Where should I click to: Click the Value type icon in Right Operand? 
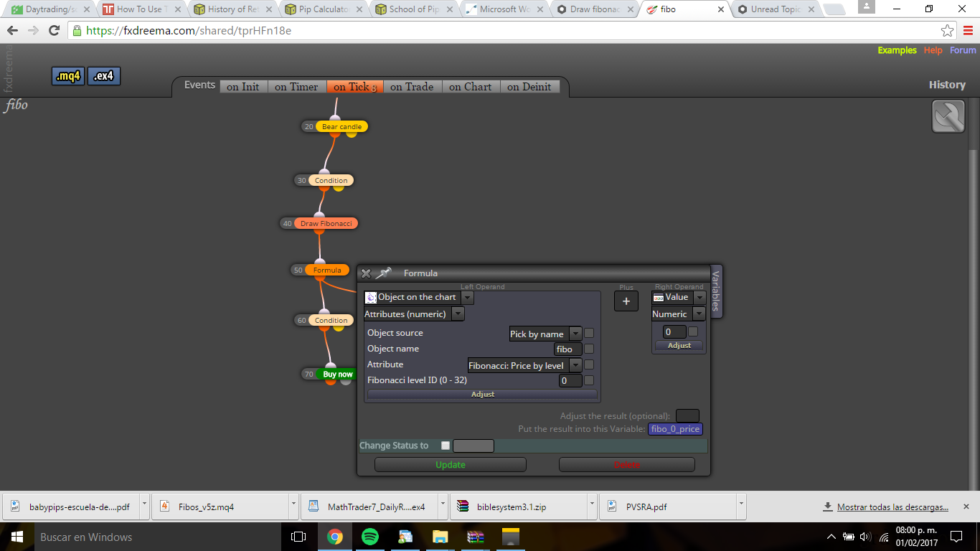click(x=658, y=297)
